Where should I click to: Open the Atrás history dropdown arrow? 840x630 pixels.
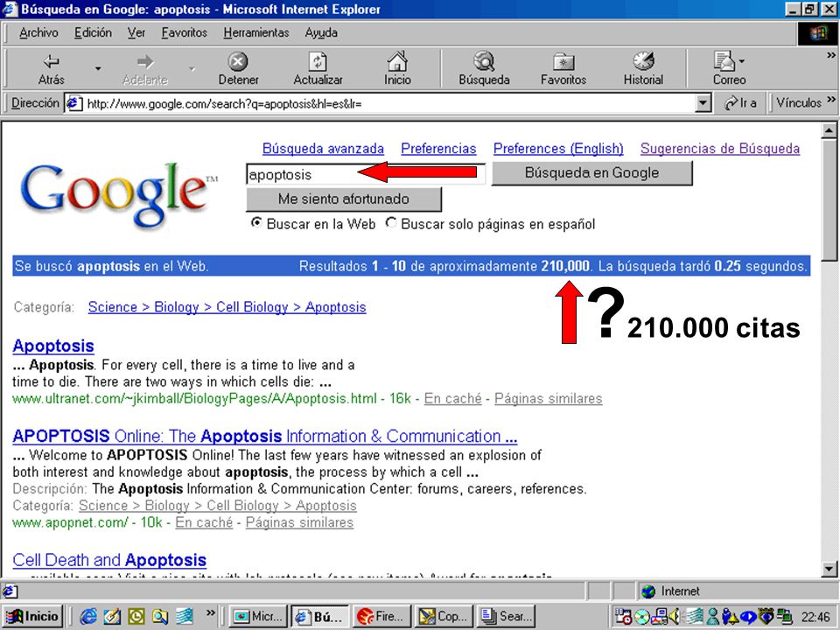pos(98,68)
